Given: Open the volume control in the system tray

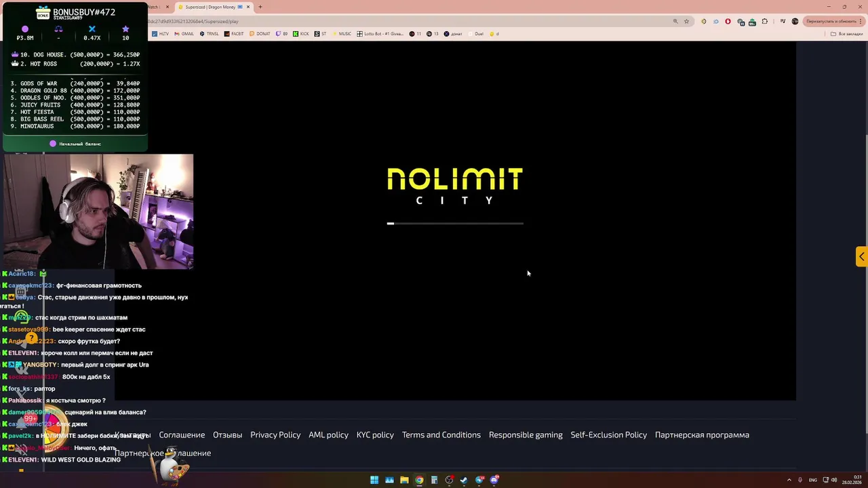Looking at the screenshot, I should (834, 480).
